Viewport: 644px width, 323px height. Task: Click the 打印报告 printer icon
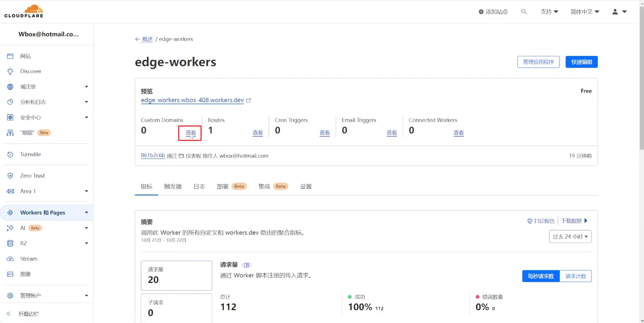click(x=530, y=221)
